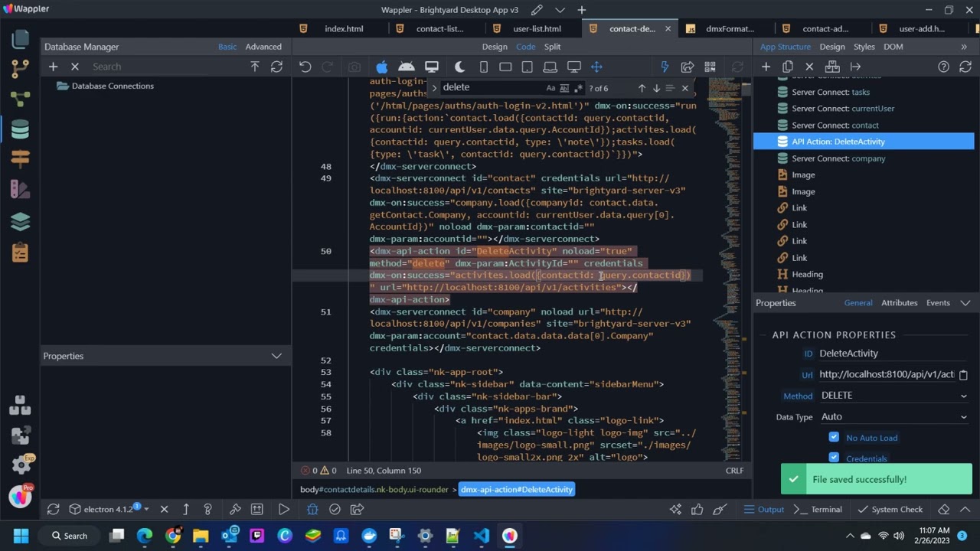
Task: Select the laptop viewport size
Action: tap(550, 67)
